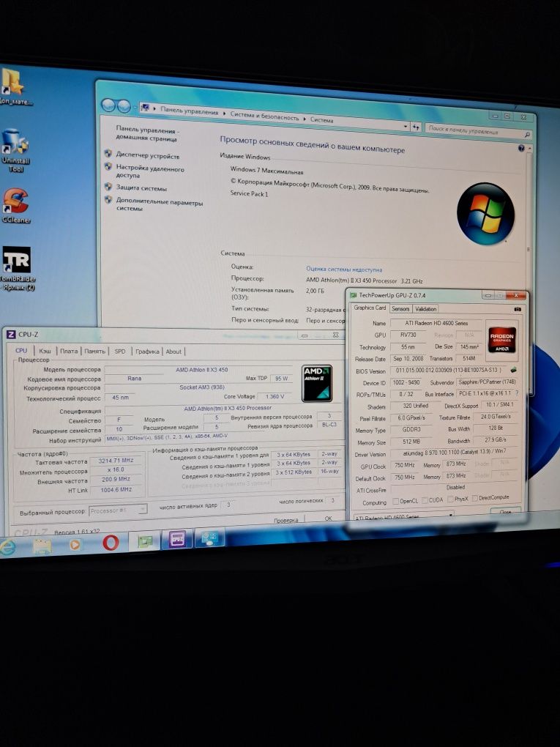Click the BIOS save chip icon in GPU-Z

(x=515, y=370)
